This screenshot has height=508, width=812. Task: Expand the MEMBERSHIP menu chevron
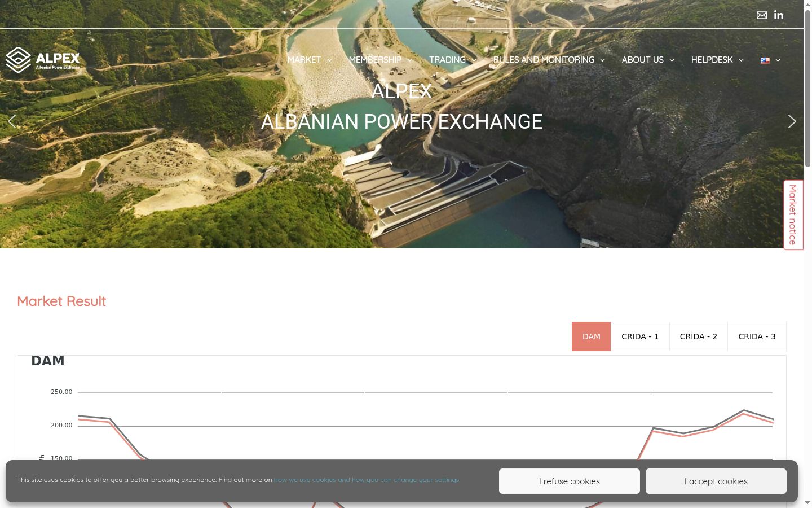[409, 60]
